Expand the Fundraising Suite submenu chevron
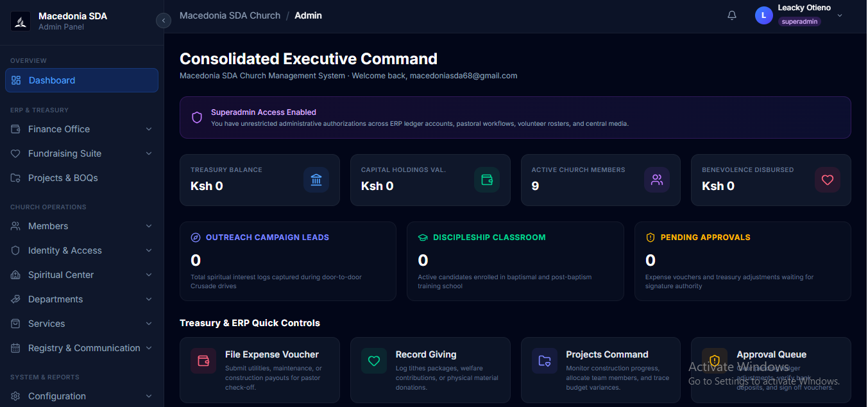This screenshot has width=868, height=407. 149,153
